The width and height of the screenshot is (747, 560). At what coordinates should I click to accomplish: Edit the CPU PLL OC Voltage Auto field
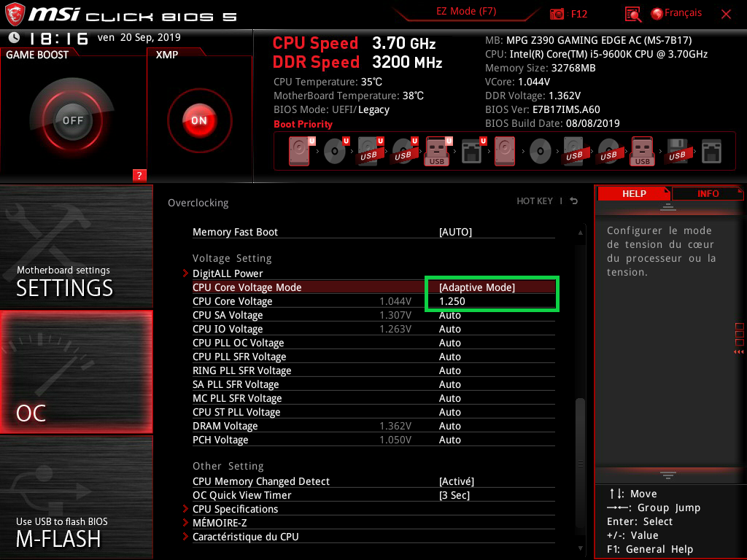point(449,343)
